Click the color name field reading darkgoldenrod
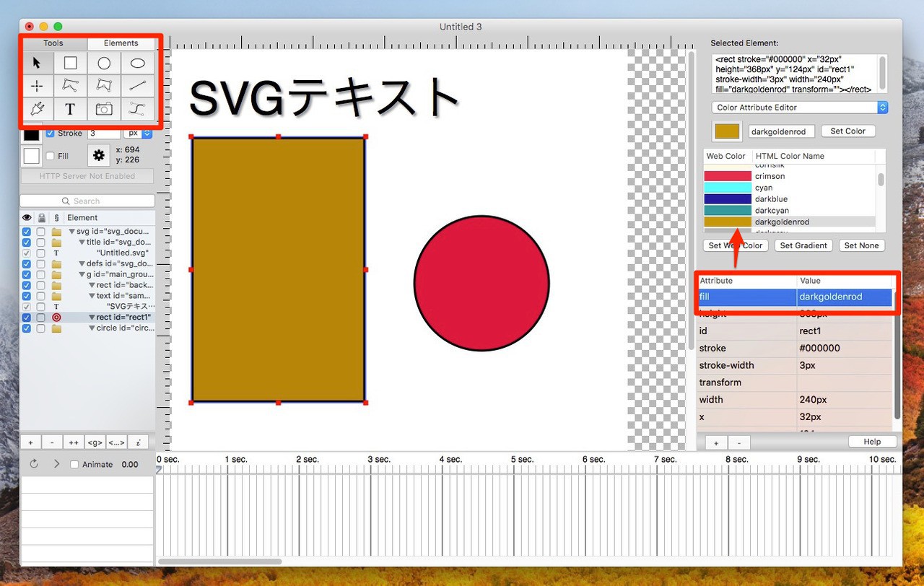The image size is (924, 586). click(x=782, y=131)
